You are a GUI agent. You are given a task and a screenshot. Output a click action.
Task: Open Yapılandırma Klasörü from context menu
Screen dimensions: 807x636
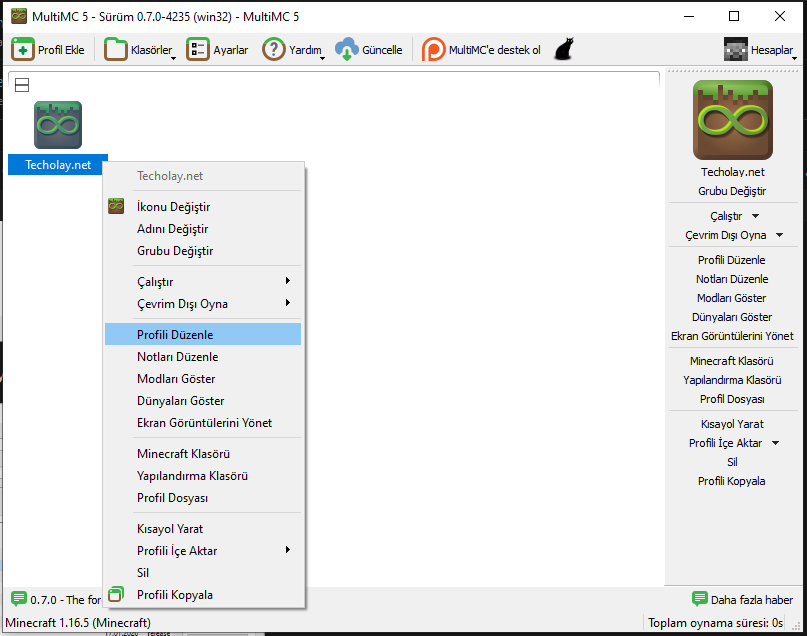click(203, 476)
